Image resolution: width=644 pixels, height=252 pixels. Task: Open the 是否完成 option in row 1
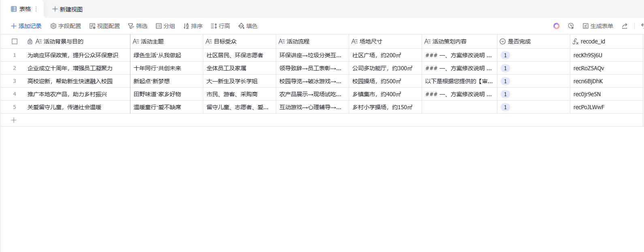click(x=505, y=55)
